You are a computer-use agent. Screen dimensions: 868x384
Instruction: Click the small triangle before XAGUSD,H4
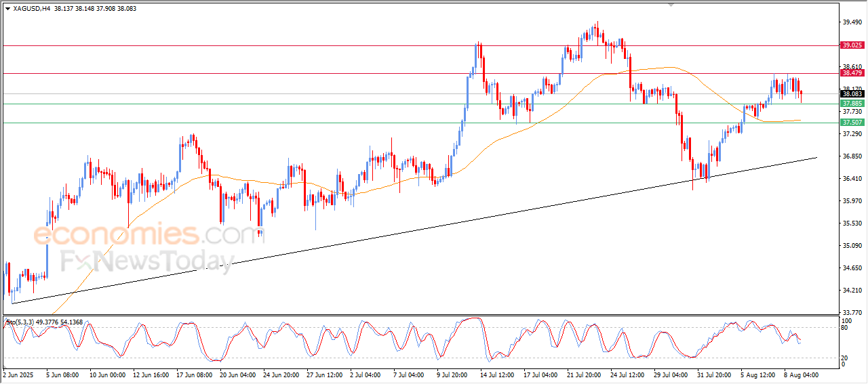pos(7,9)
